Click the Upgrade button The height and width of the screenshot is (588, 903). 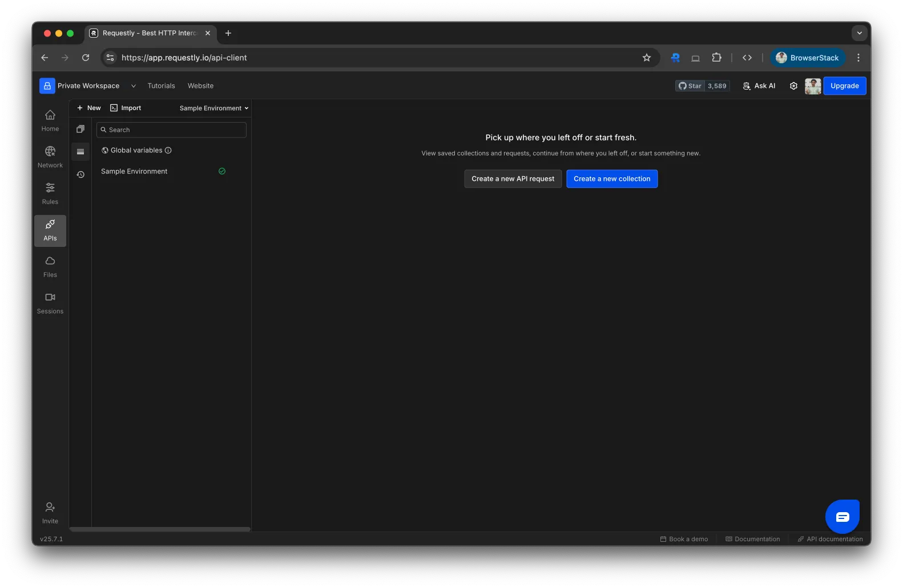click(x=844, y=86)
